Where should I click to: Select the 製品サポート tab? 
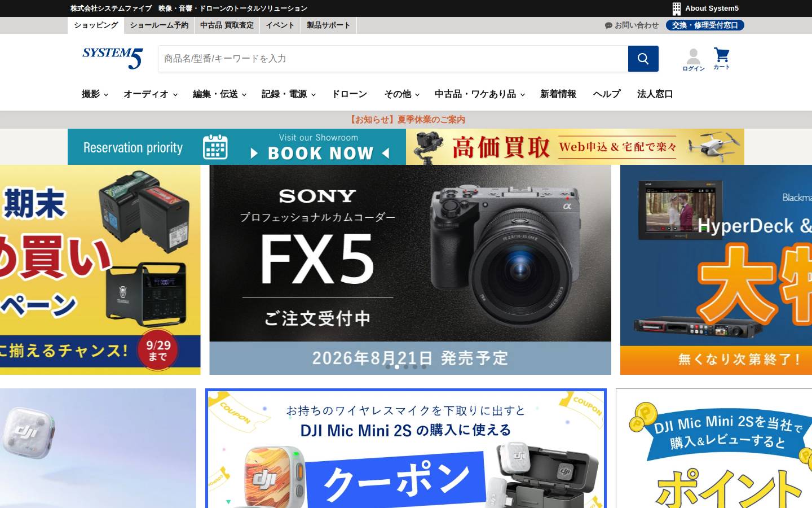[329, 25]
